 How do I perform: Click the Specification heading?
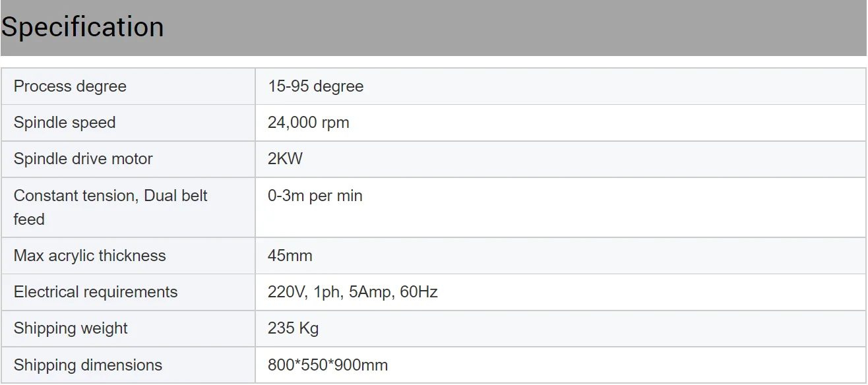pyautogui.click(x=82, y=27)
